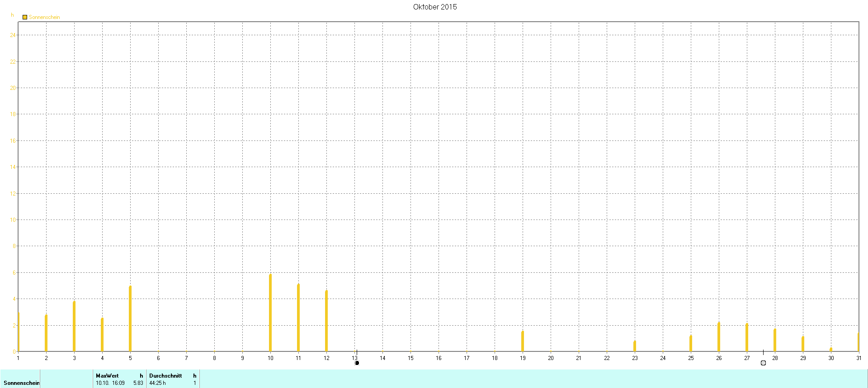Click the sunshine bar at day 3
The width and height of the screenshot is (868, 388).
coord(74,326)
